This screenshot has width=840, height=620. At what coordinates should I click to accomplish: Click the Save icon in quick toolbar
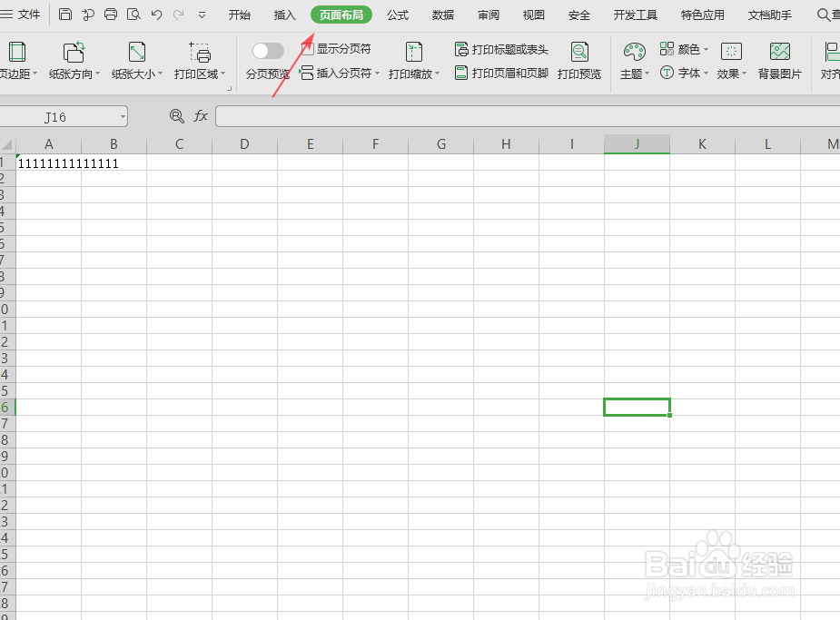point(64,15)
